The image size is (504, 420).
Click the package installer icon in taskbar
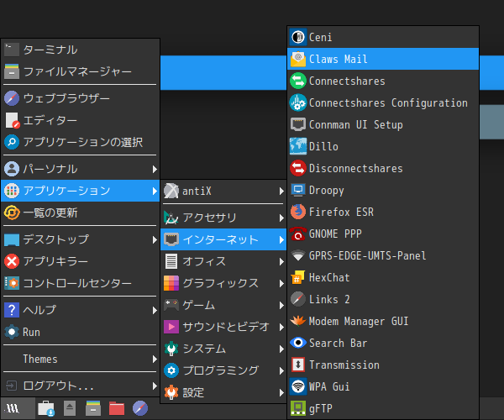click(46, 409)
